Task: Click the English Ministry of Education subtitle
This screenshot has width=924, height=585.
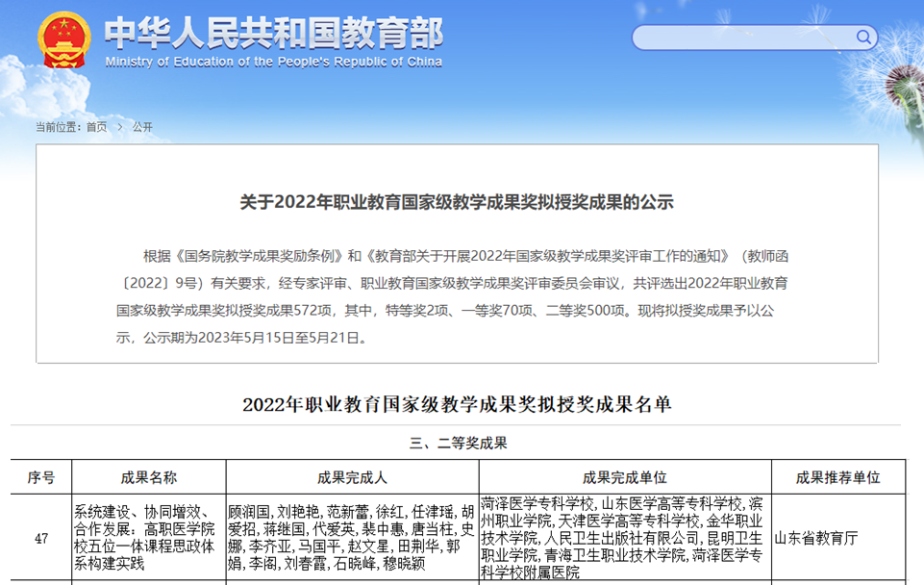Action: coord(274,63)
